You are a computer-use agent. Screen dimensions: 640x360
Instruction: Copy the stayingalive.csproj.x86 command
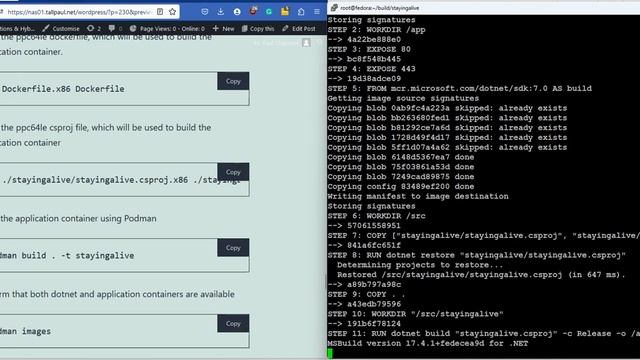coord(233,172)
